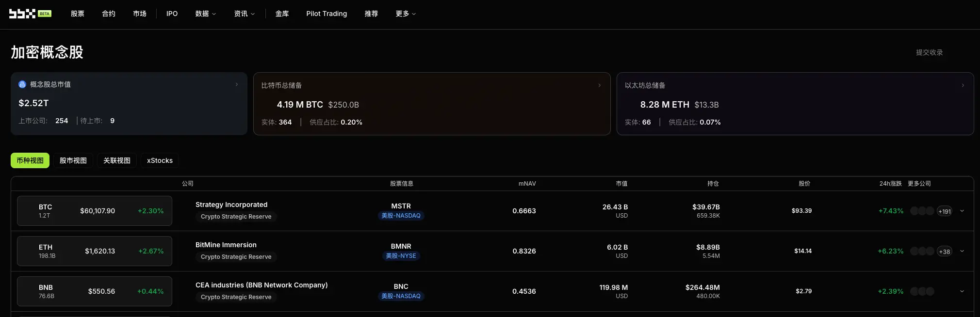Click the 8.28 M ETH reserve value

[x=665, y=105]
